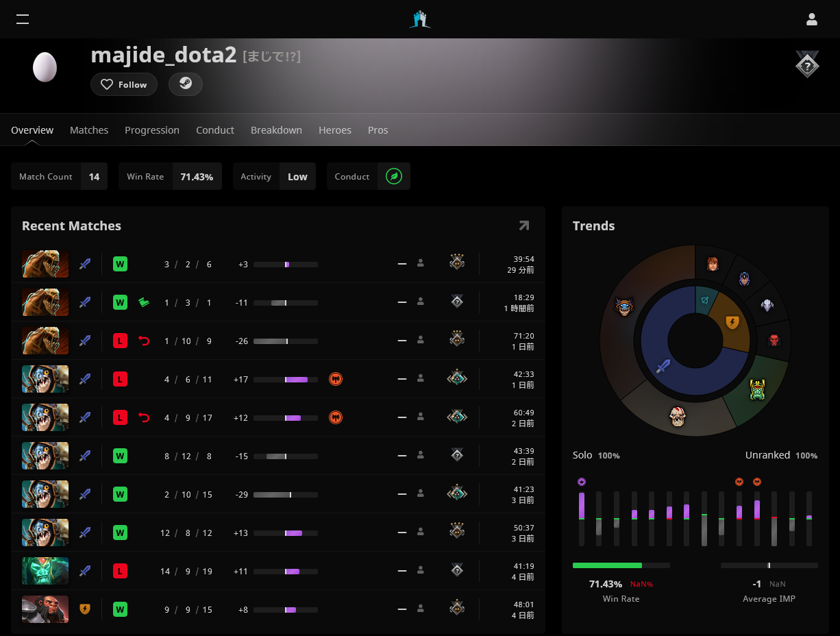Open the hamburger menu
This screenshot has height=636, width=840.
point(23,19)
